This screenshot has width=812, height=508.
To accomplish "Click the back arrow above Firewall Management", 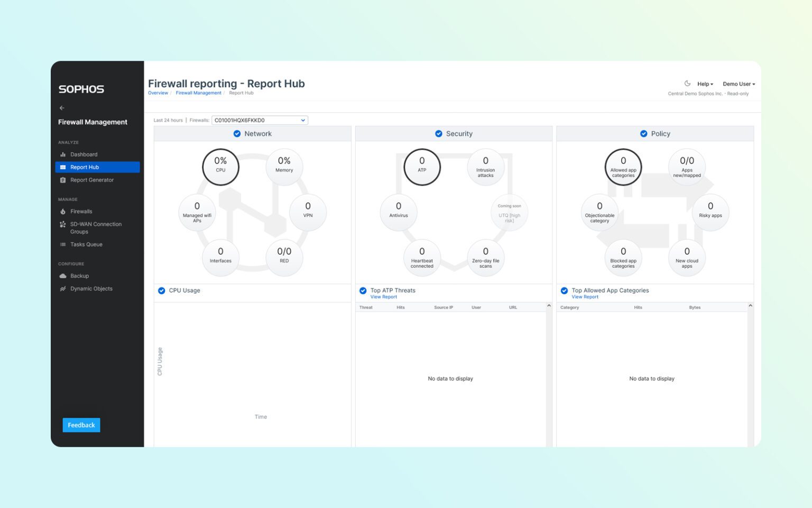I will tap(62, 108).
